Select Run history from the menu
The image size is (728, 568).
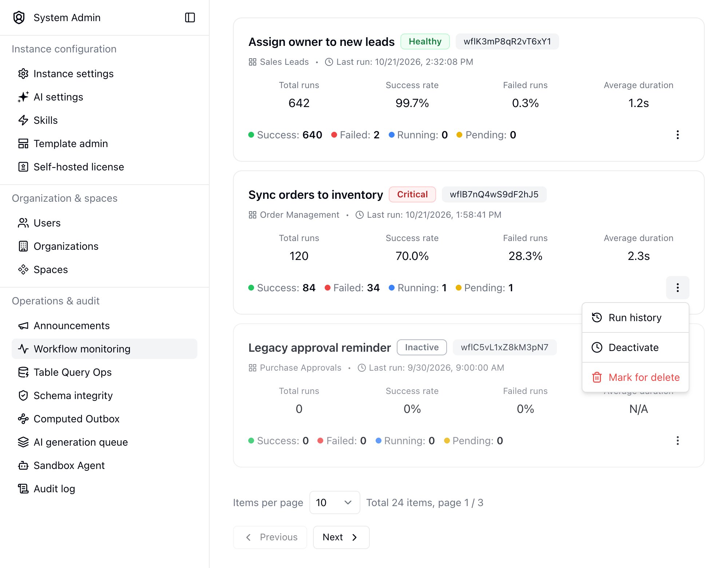tap(635, 317)
